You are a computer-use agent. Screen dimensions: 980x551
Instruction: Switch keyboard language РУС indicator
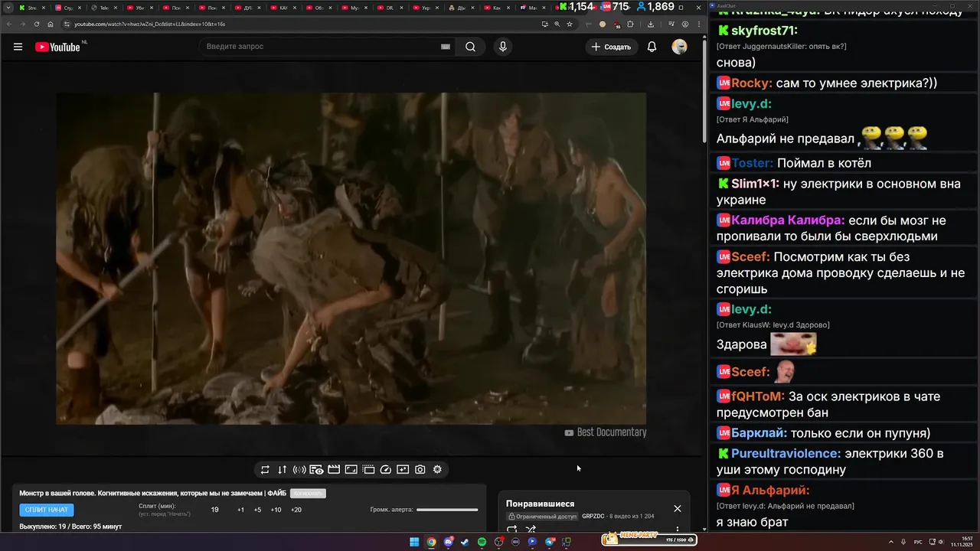(918, 542)
